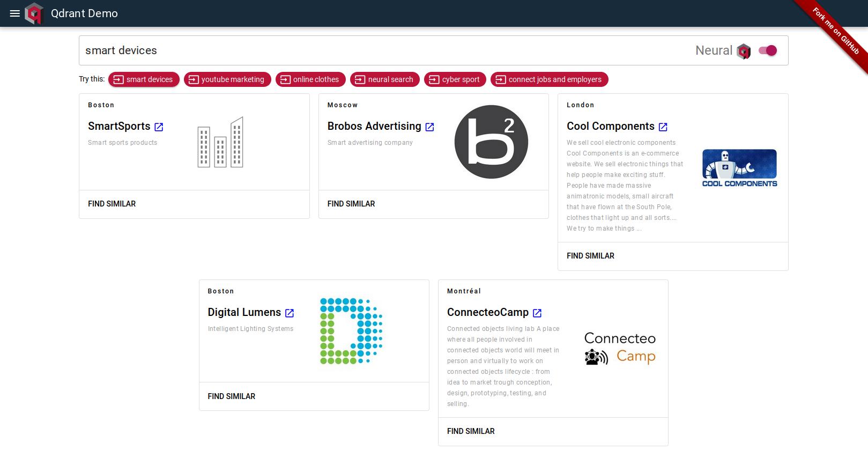Click the Digital Lumens dotted D logo
Image resolution: width=868 pixels, height=472 pixels.
pos(351,331)
